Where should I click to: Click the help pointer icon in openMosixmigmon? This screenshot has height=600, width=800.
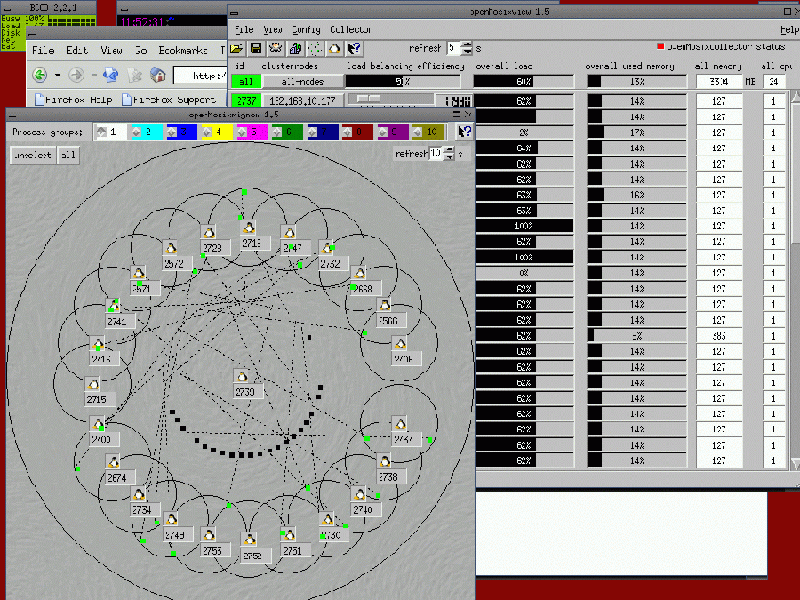tap(465, 131)
